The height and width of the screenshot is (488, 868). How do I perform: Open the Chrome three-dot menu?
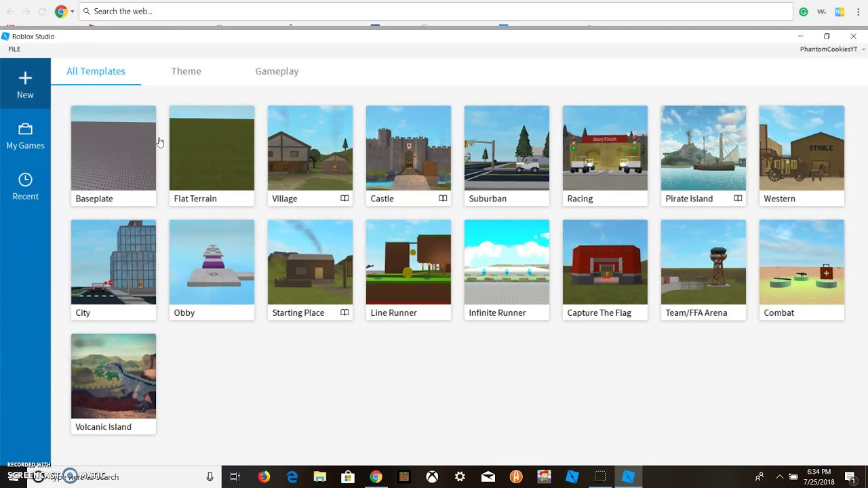pyautogui.click(x=857, y=12)
